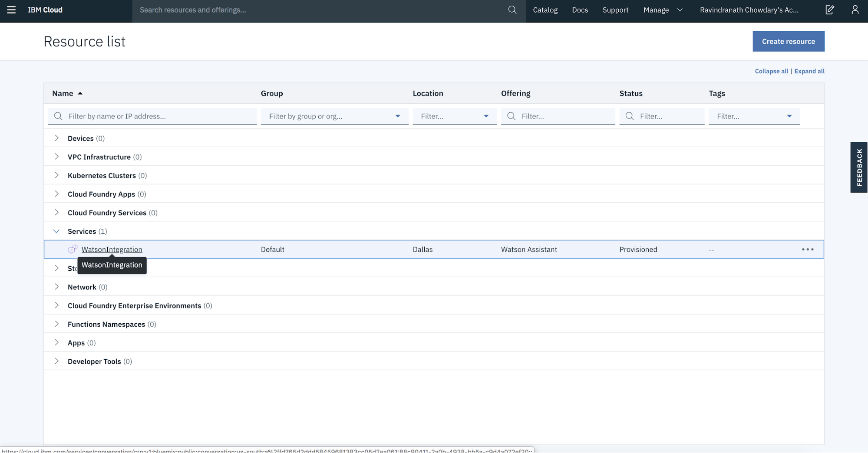Click the search magnifier icon in header
The image size is (868, 453).
point(512,10)
